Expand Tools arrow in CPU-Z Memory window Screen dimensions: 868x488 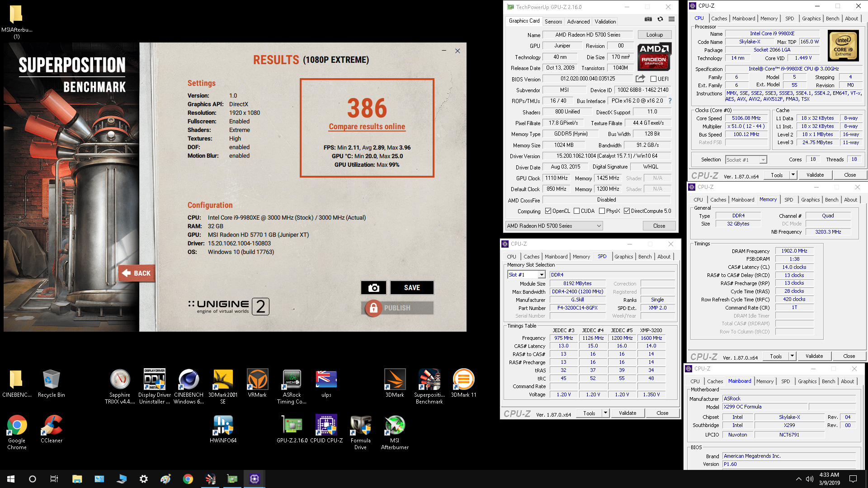792,356
